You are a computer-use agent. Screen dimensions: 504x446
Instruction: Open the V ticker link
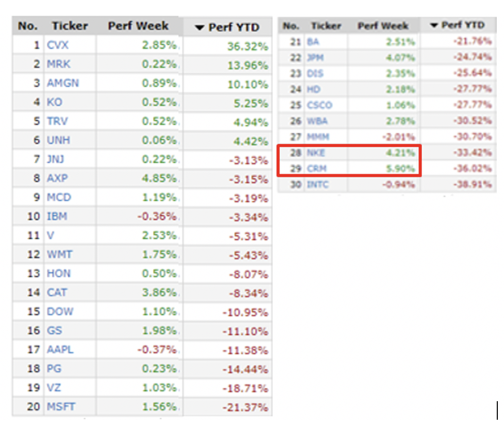pyautogui.click(x=50, y=235)
